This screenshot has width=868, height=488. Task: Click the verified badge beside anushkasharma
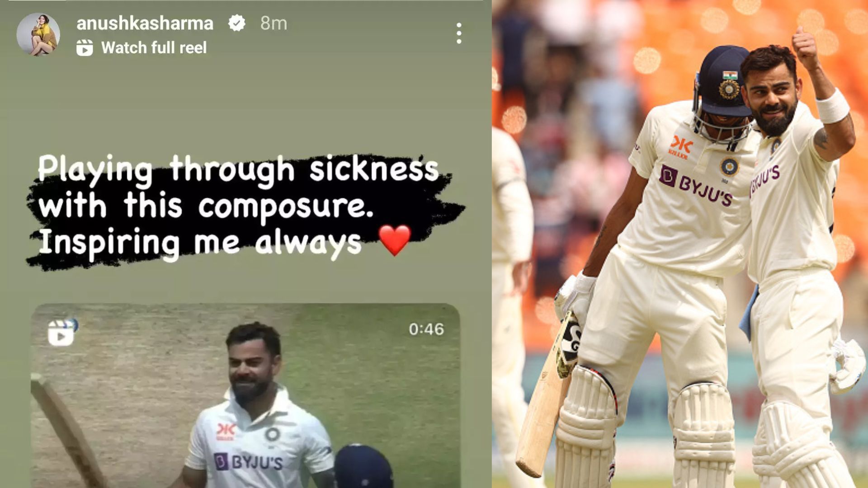click(x=236, y=23)
